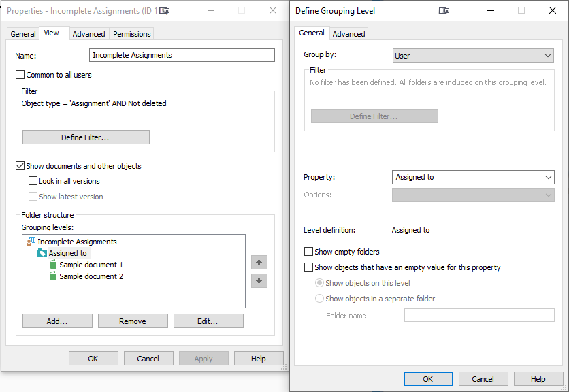The width and height of the screenshot is (569, 392).
Task: Click OK in the Properties window
Action: [93, 358]
